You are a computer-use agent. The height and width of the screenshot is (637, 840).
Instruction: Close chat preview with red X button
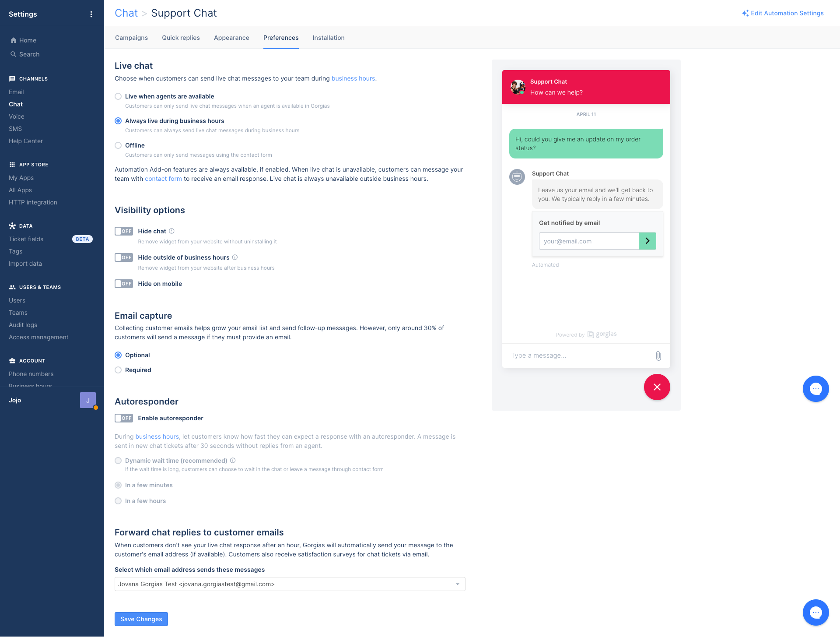[657, 387]
